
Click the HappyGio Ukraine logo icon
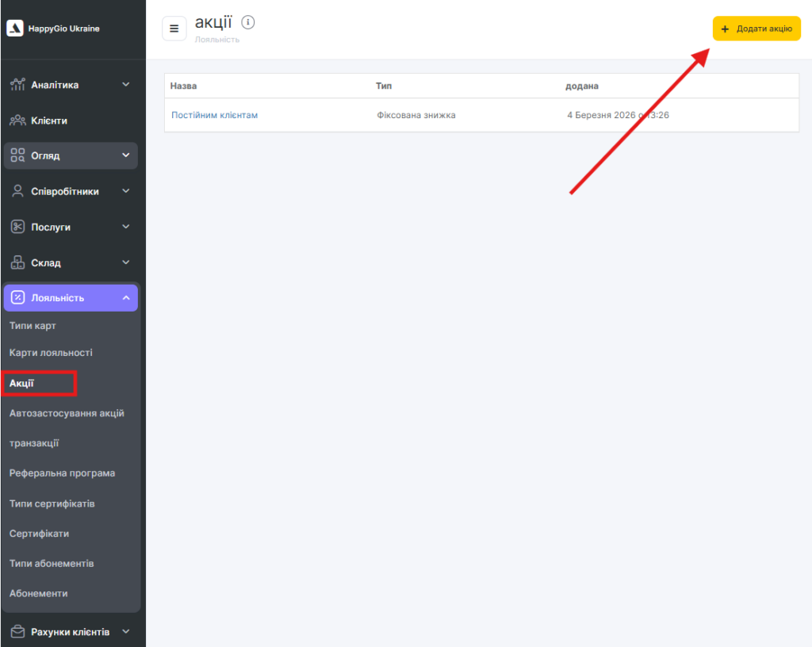[15, 29]
